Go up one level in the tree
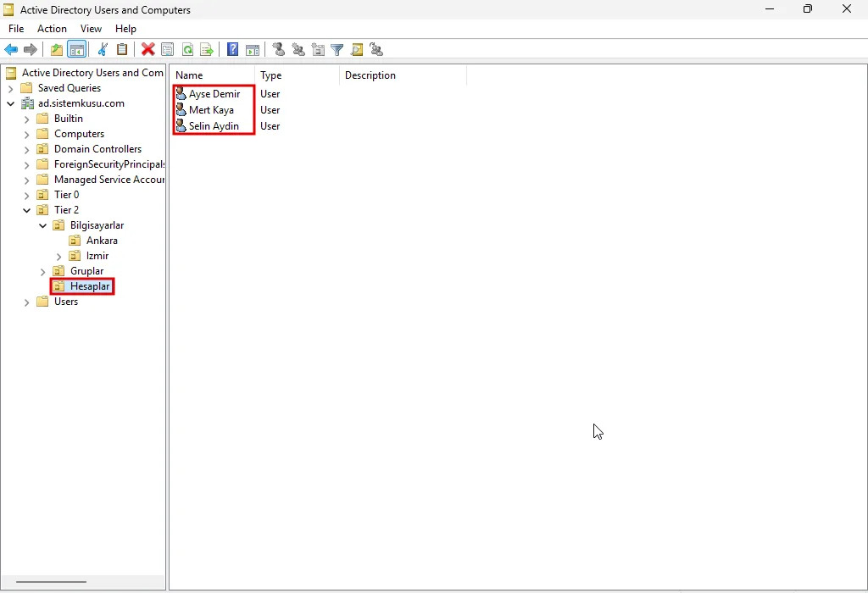The width and height of the screenshot is (868, 593). pyautogui.click(x=57, y=50)
